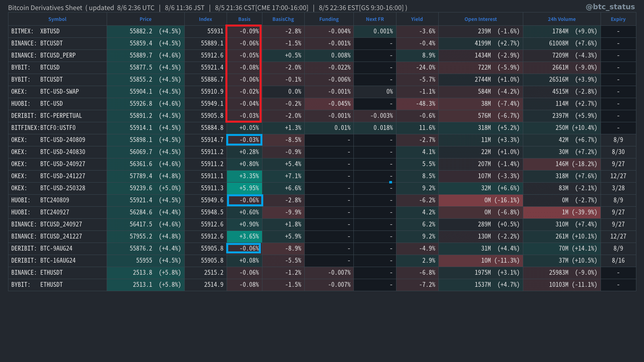Select the -48.3% yield cell
The width and height of the screenshot is (644, 362).
click(x=417, y=104)
